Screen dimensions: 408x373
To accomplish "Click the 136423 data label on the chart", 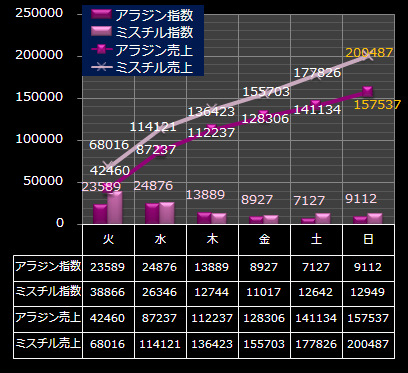I will click(x=211, y=112).
